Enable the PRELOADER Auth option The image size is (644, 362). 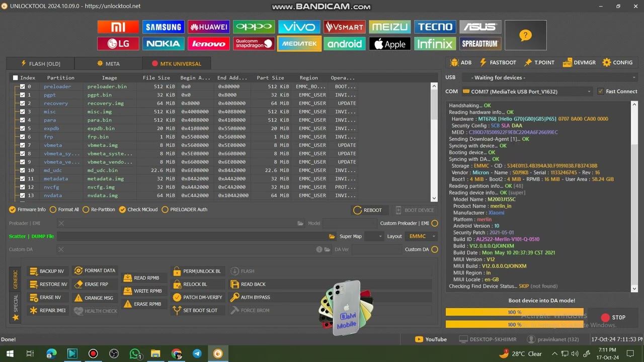tap(165, 210)
